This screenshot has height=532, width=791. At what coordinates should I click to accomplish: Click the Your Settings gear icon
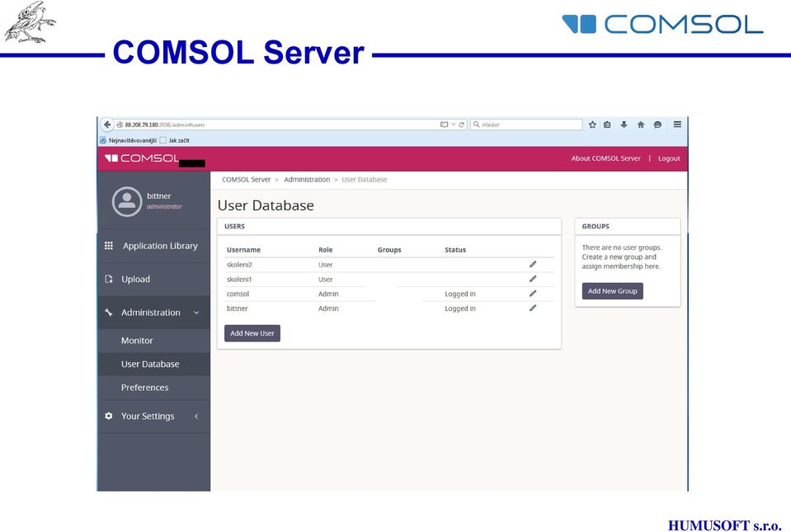tap(108, 416)
